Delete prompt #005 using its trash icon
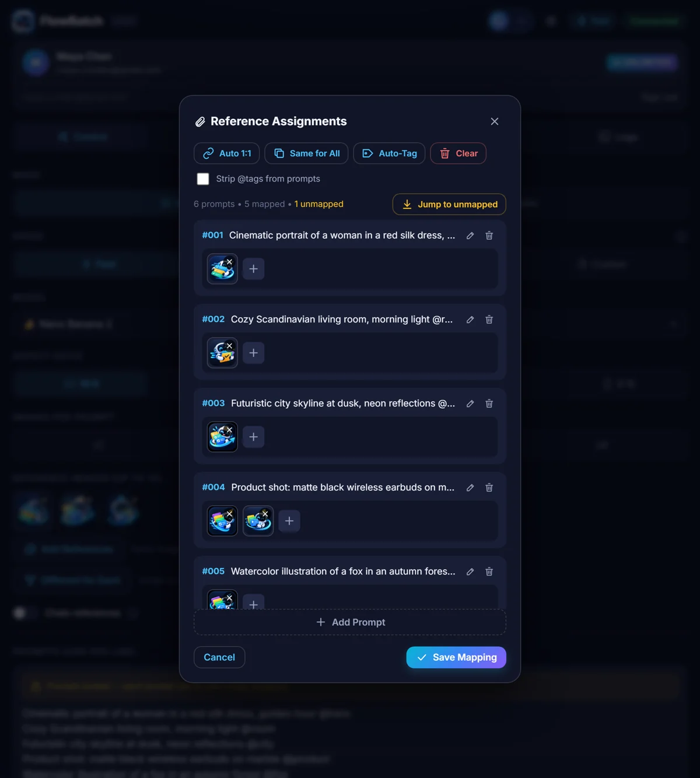This screenshot has width=700, height=778. click(489, 572)
